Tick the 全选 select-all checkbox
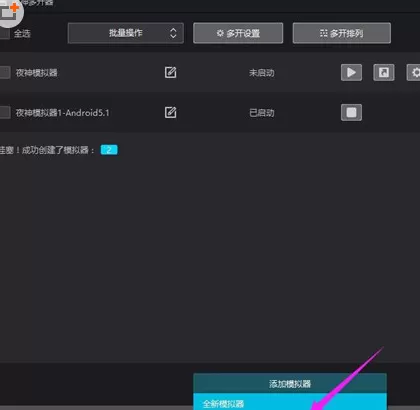This screenshot has width=420, height=410. (x=4, y=34)
